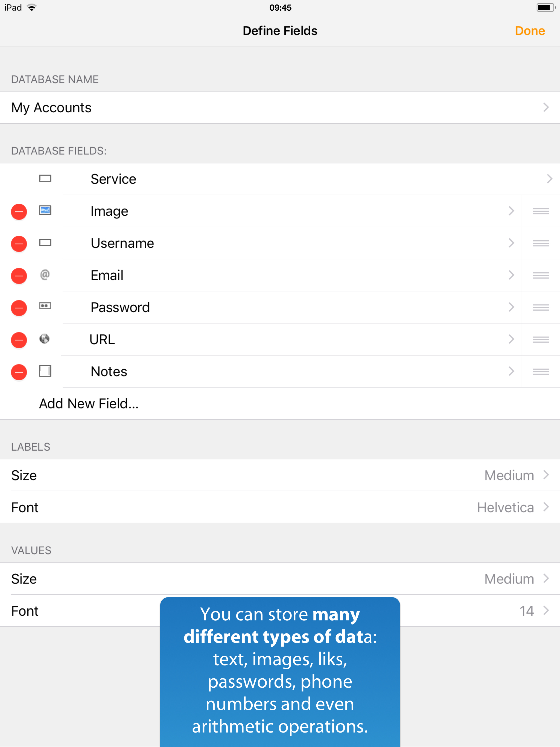The width and height of the screenshot is (560, 747).
Task: Tap Add New Field...
Action: (89, 404)
